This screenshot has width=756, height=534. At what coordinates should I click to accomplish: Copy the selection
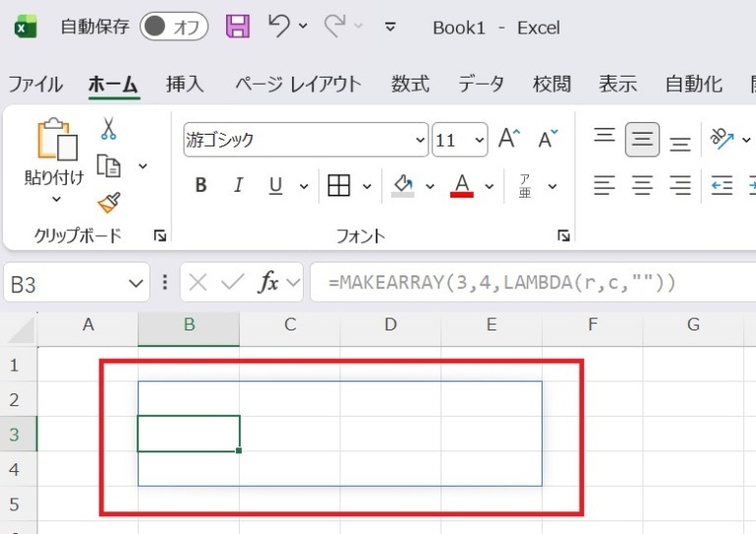pos(109,166)
